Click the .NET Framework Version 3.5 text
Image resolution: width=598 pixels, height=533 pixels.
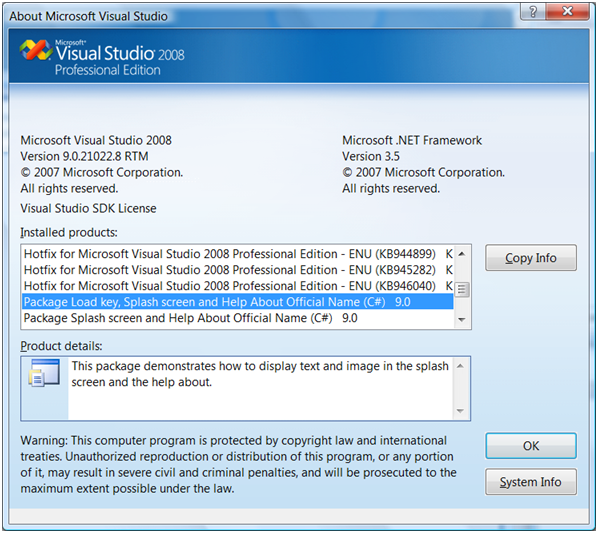point(371,156)
